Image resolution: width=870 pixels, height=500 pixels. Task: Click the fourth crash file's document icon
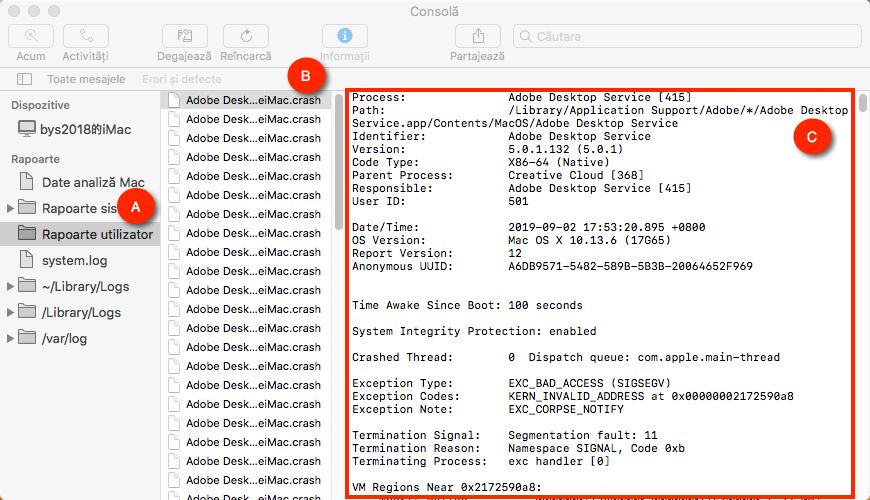point(174,157)
